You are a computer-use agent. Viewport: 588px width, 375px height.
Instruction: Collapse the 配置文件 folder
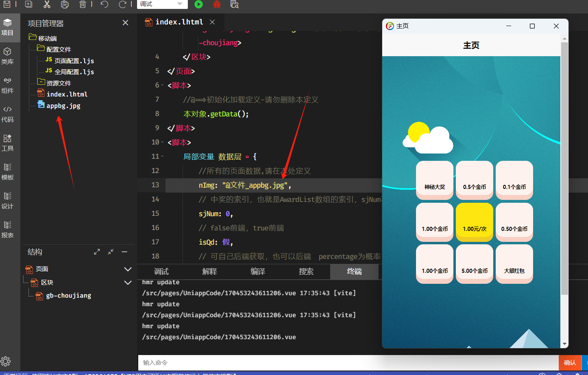(x=41, y=48)
